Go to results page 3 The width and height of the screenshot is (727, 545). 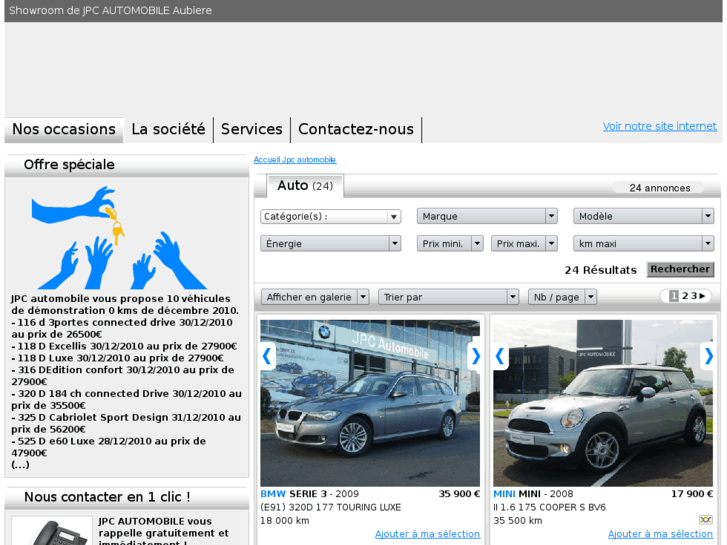694,296
